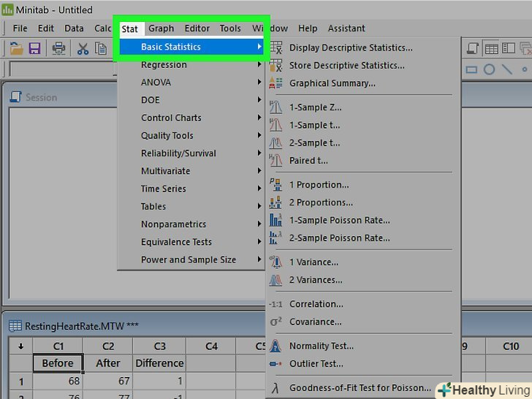Select the rectangle drawing tool
532x399 pixels.
471,70
